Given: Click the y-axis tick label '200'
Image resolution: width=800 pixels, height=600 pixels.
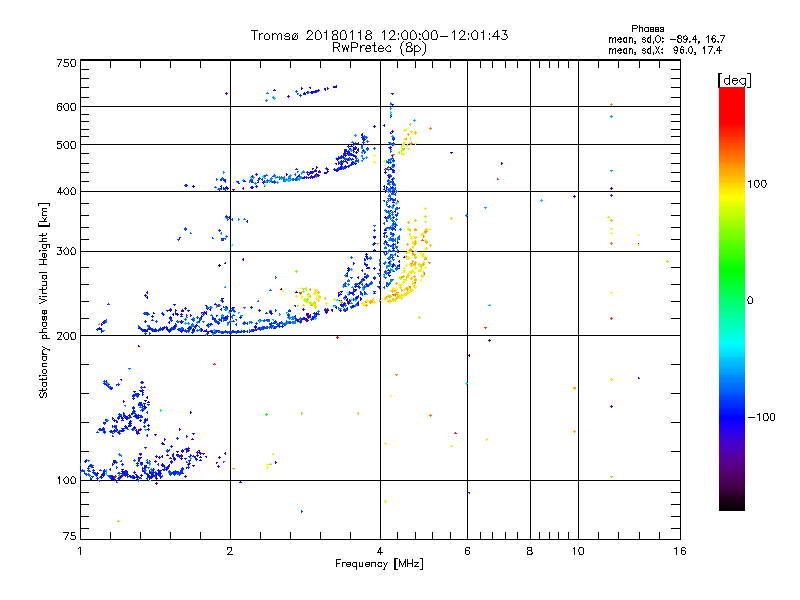Looking at the screenshot, I should pyautogui.click(x=66, y=336).
